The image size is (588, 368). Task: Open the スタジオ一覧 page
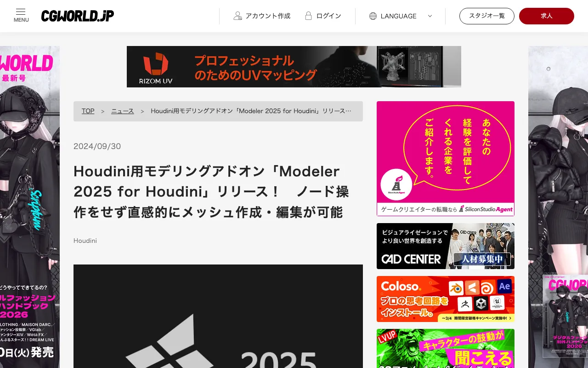pyautogui.click(x=486, y=16)
